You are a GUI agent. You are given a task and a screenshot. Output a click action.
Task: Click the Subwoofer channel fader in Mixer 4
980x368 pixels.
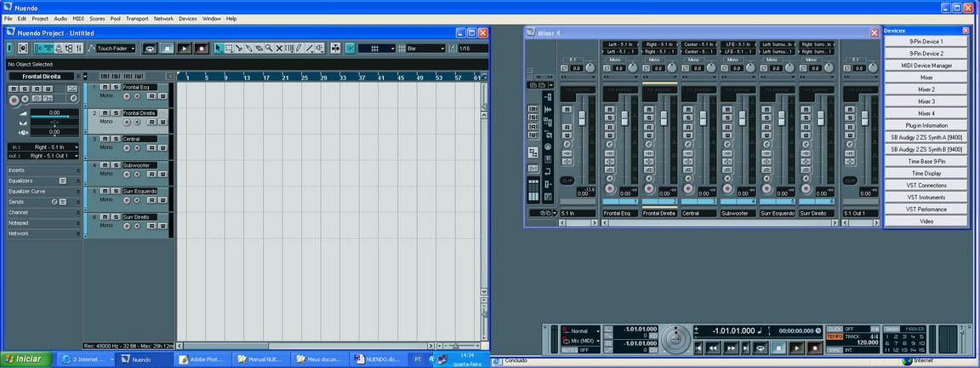click(743, 118)
